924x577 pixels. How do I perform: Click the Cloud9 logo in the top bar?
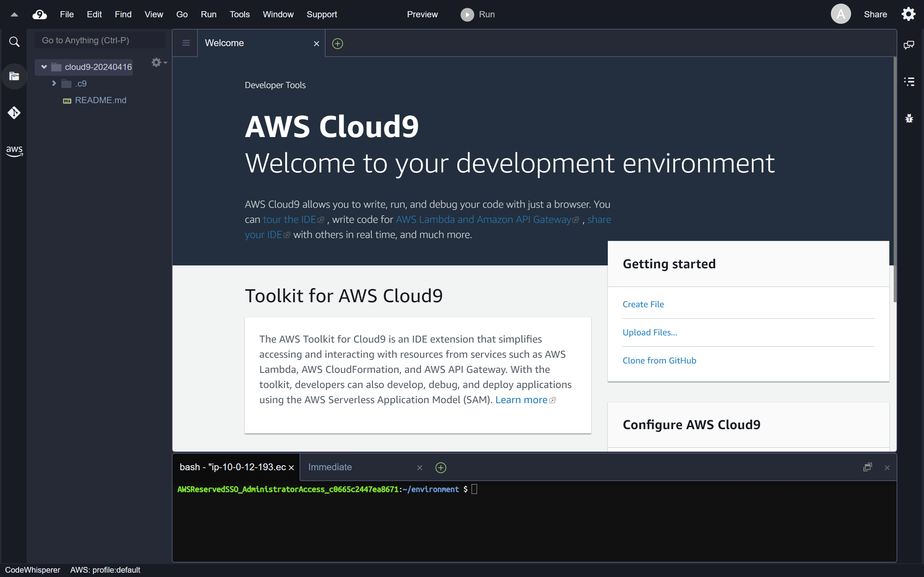coord(39,14)
